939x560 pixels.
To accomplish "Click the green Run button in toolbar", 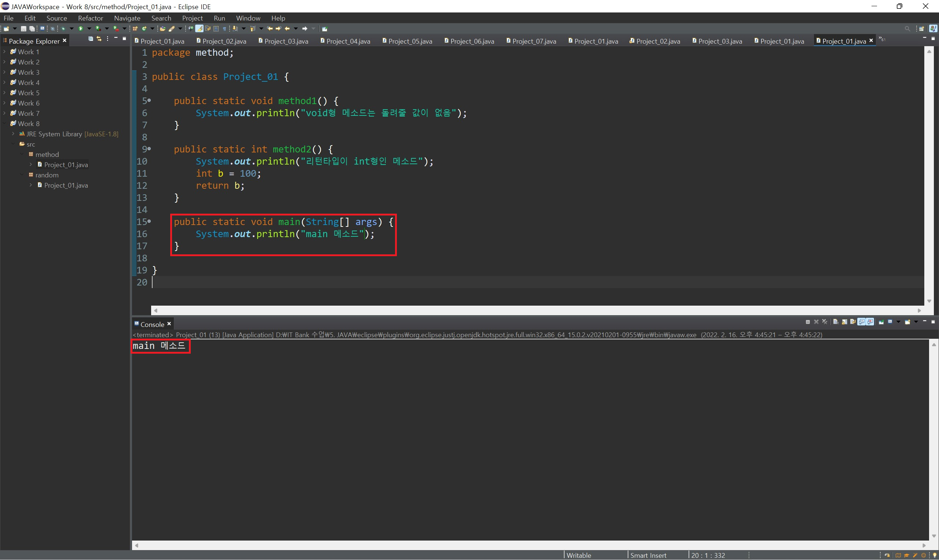I will 81,29.
